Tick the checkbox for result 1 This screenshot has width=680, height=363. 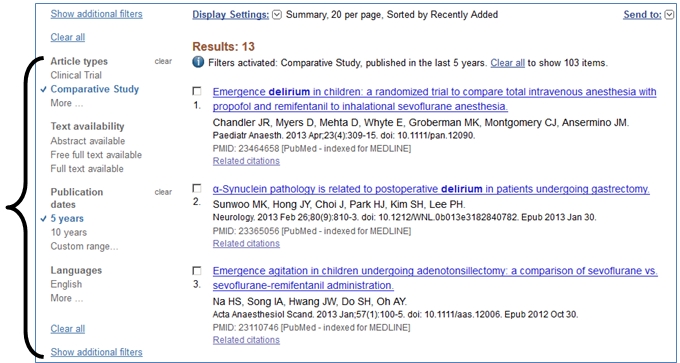click(x=197, y=91)
